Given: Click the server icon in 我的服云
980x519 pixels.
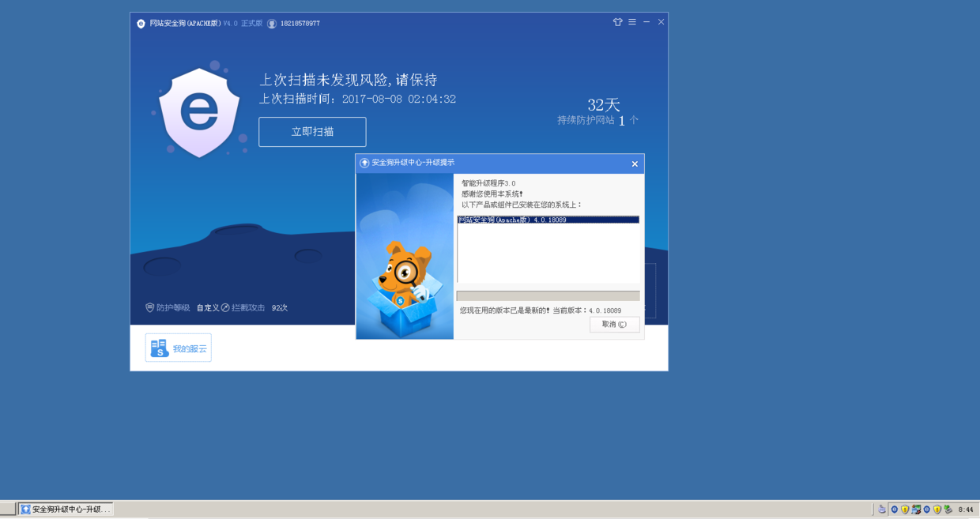Looking at the screenshot, I should point(159,348).
